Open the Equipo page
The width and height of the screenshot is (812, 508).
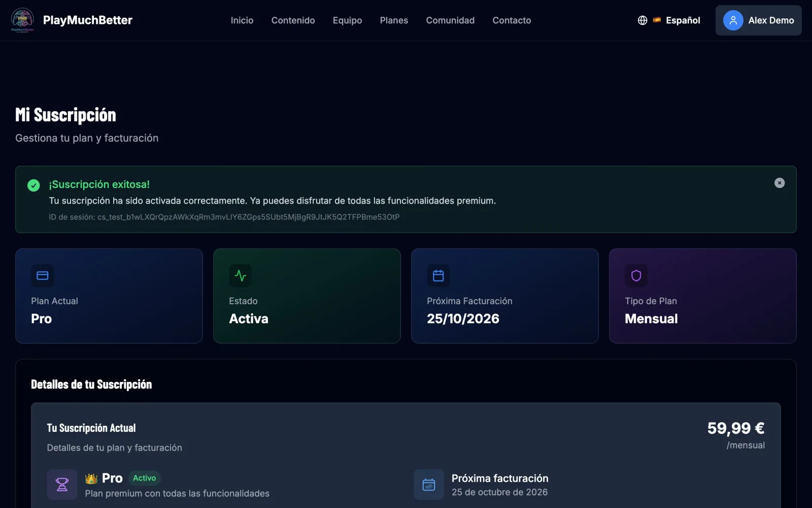tap(348, 20)
